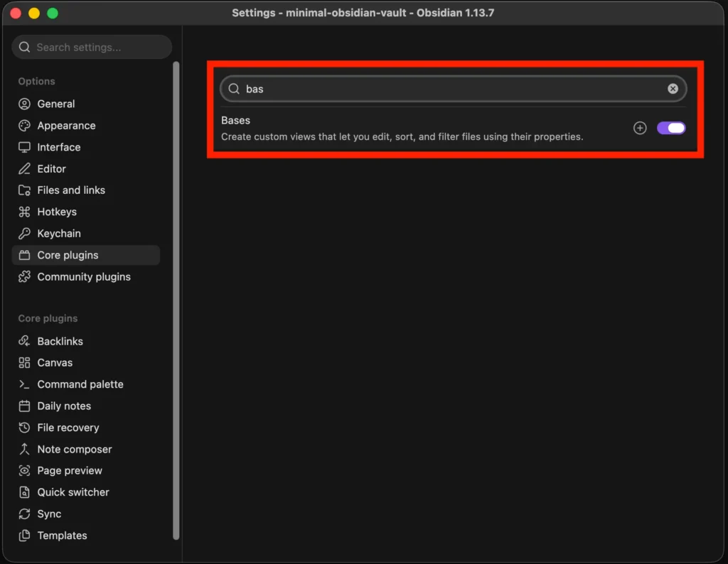The width and height of the screenshot is (728, 564).
Task: Open Canvas plugin settings
Action: pos(86,363)
